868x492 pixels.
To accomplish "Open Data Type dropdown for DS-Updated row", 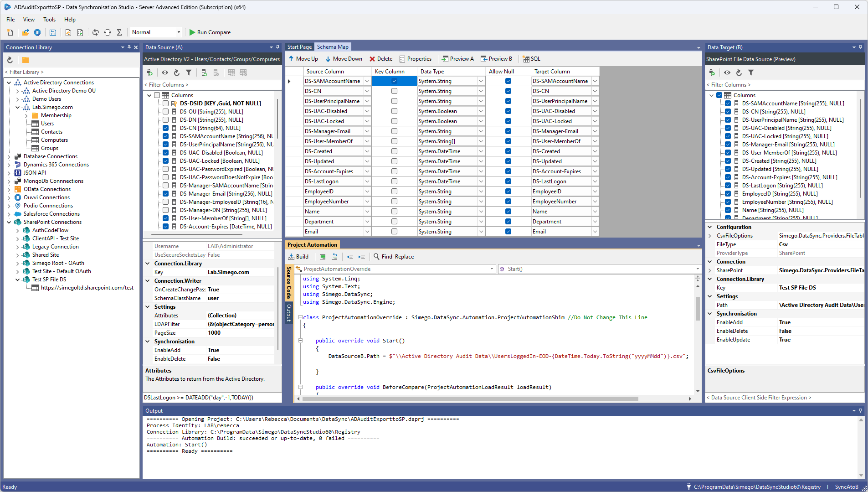I will click(481, 161).
